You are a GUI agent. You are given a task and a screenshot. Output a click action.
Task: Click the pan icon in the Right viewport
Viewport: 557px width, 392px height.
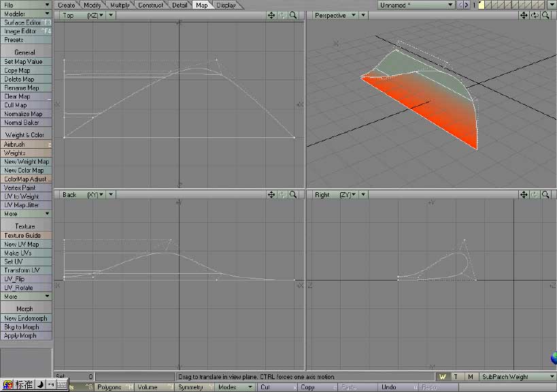tap(524, 194)
